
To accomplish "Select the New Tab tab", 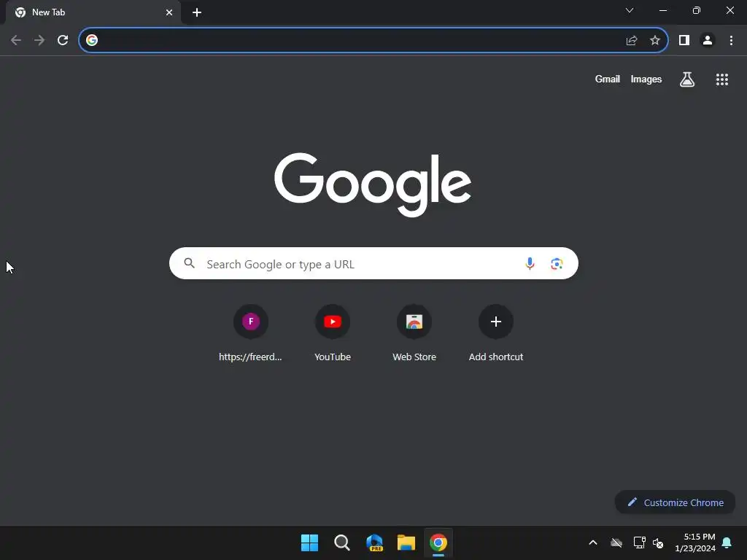I will 93,12.
